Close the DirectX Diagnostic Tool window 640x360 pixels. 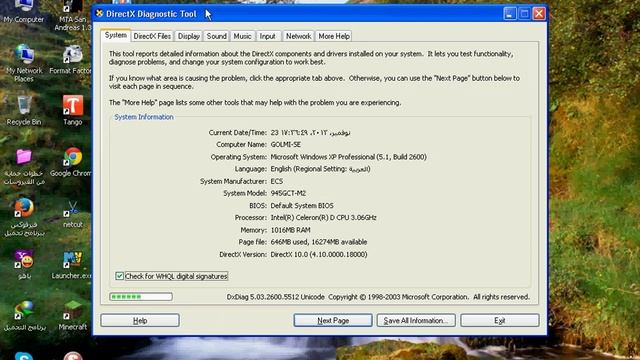tap(539, 13)
